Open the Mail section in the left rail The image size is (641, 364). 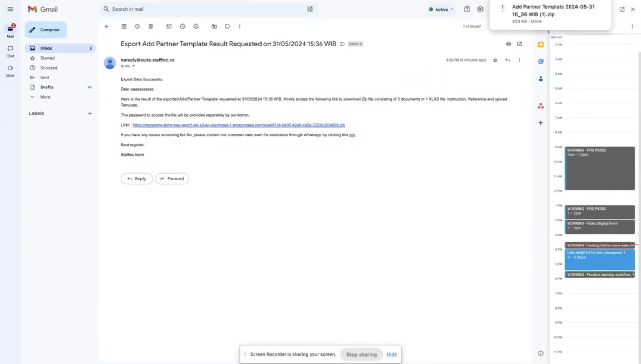[x=10, y=31]
